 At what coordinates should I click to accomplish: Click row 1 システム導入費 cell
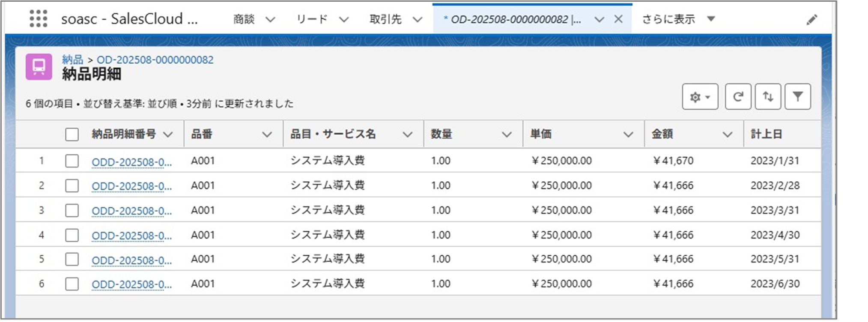(x=328, y=161)
